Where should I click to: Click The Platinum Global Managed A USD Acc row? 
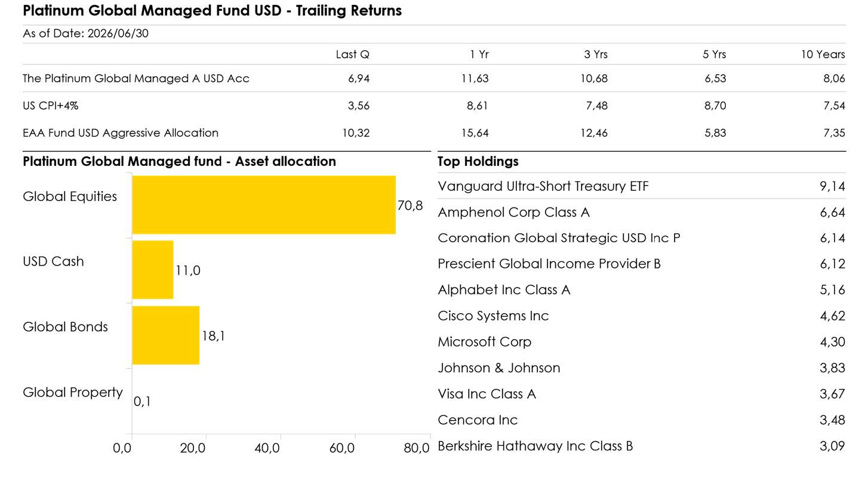434,78
